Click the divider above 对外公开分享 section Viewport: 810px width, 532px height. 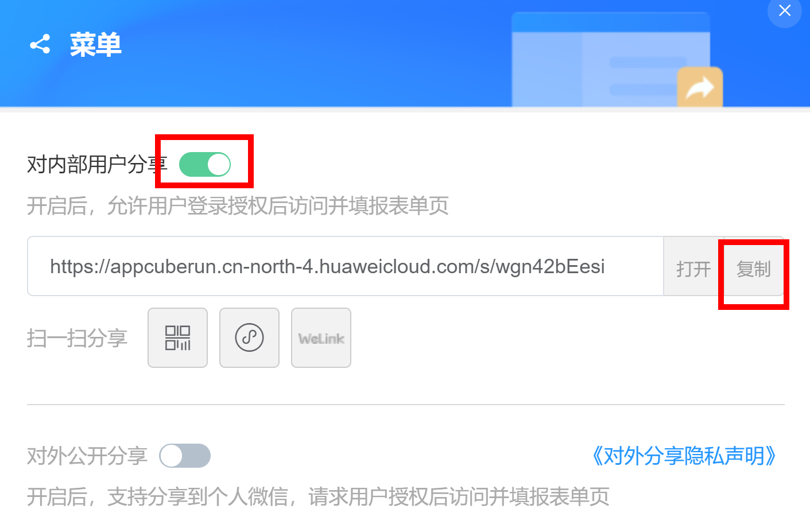pyautogui.click(x=405, y=405)
